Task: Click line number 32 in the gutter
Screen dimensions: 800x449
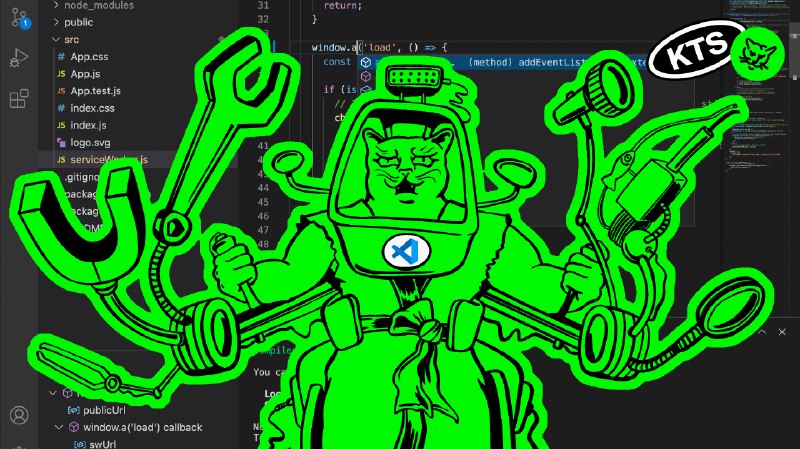Action: coord(263,19)
